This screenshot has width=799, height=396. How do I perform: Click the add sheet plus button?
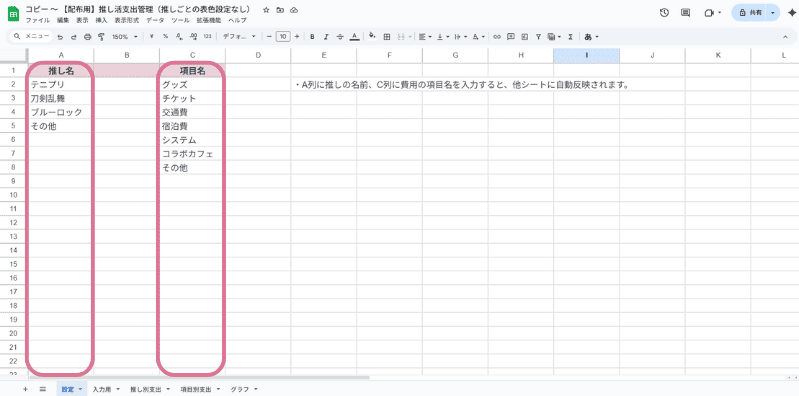(25, 389)
